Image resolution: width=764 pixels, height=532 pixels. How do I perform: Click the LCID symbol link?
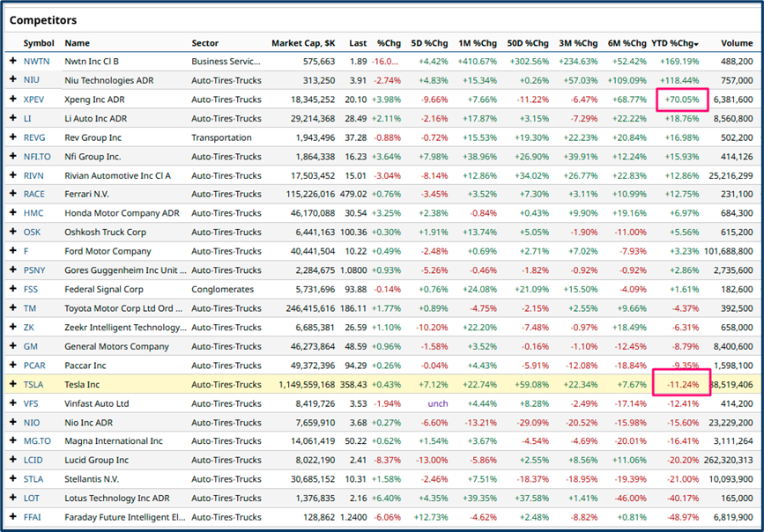click(33, 460)
